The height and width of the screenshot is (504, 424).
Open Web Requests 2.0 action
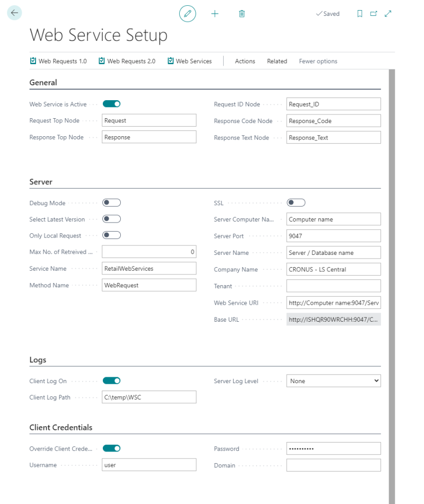127,61
